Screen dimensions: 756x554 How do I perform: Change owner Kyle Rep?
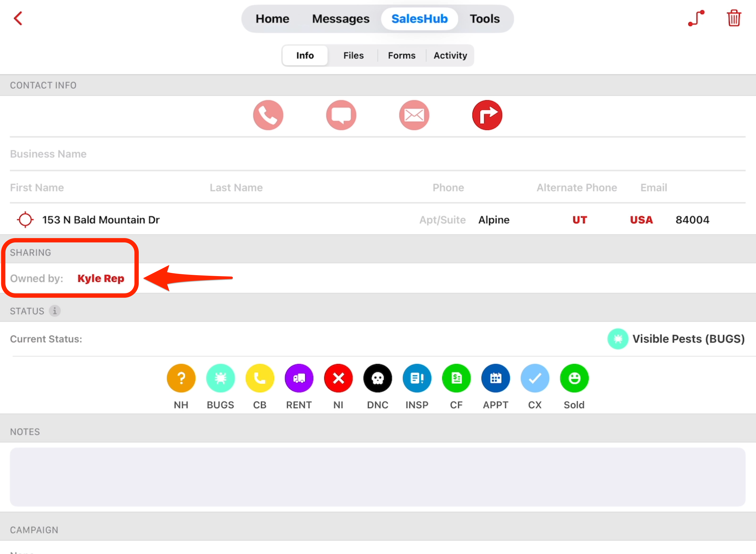pos(101,278)
